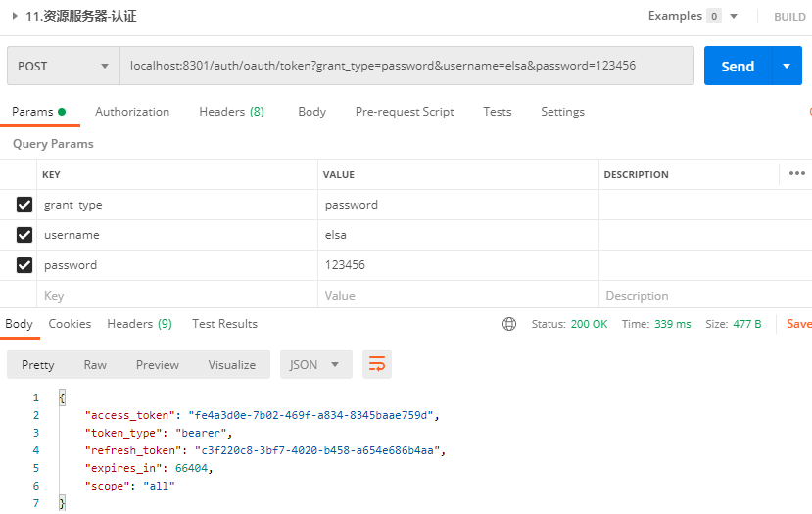Click the empty Key placeholder field
Image resolution: width=812 pixels, height=514 pixels.
pos(177,295)
